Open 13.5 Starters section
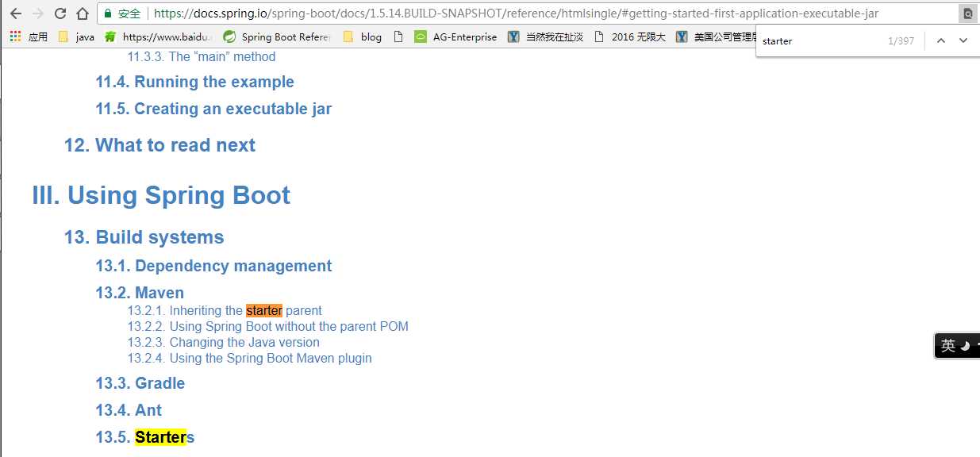 coord(145,437)
